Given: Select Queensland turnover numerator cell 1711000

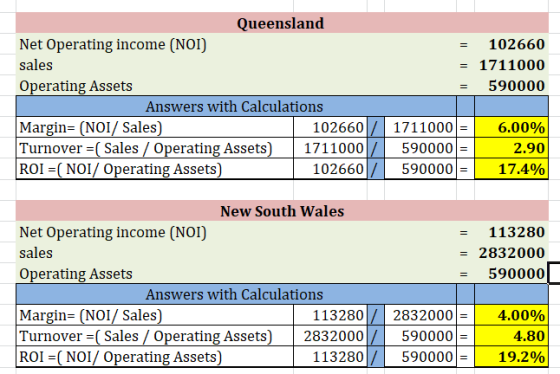Looking at the screenshot, I should pyautogui.click(x=330, y=148).
